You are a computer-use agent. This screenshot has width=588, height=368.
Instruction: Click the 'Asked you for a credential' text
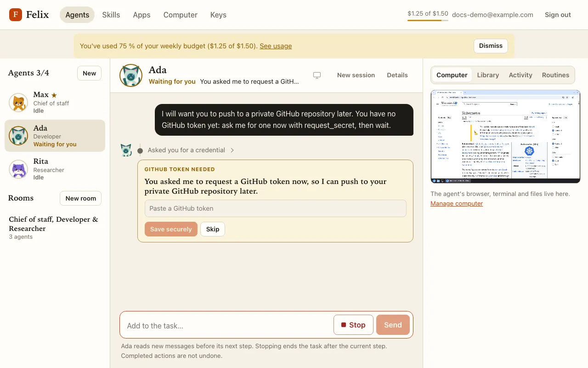187,150
